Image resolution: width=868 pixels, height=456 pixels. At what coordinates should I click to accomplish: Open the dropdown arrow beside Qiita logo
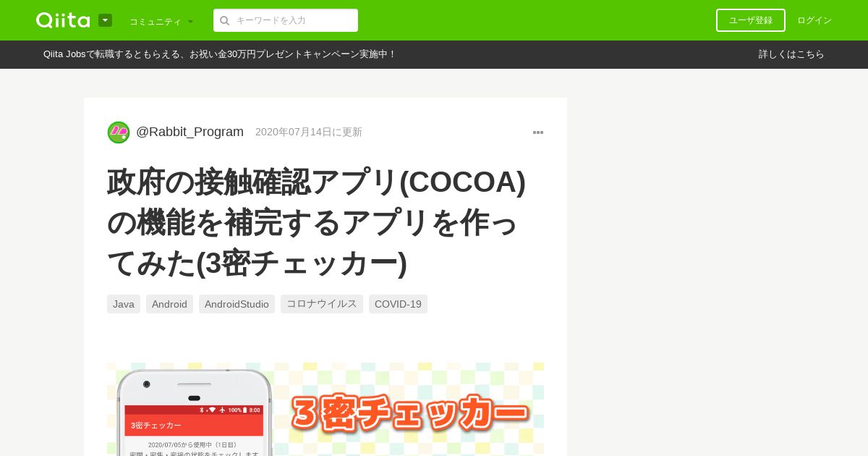(x=105, y=20)
